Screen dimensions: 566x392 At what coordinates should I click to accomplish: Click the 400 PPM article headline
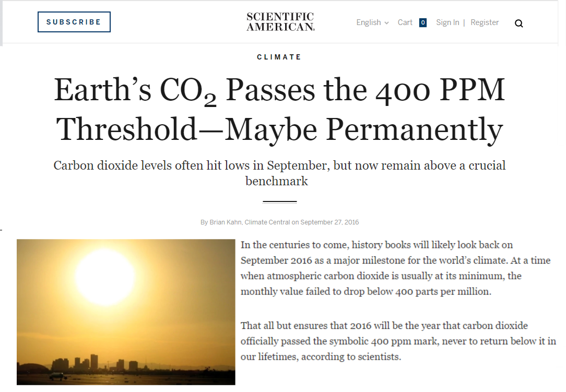[x=279, y=110]
